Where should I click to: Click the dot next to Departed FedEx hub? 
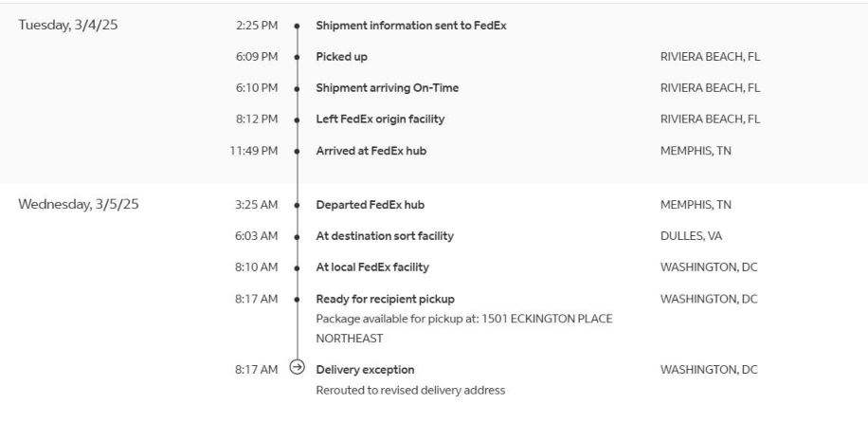click(298, 205)
